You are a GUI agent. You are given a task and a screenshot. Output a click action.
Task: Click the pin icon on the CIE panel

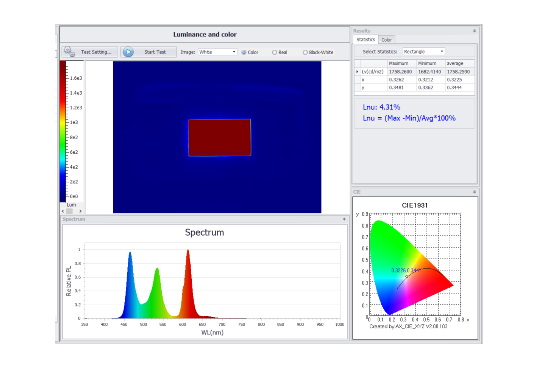[x=474, y=192]
